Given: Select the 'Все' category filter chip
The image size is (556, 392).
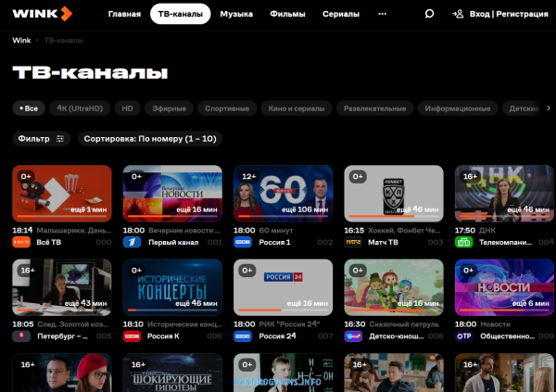Looking at the screenshot, I should pos(28,108).
